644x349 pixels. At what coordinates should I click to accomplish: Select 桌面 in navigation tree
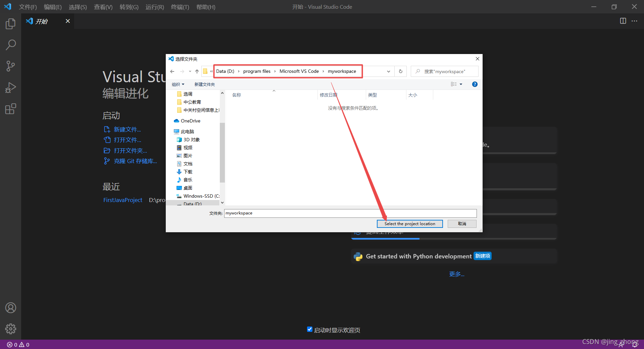click(188, 188)
